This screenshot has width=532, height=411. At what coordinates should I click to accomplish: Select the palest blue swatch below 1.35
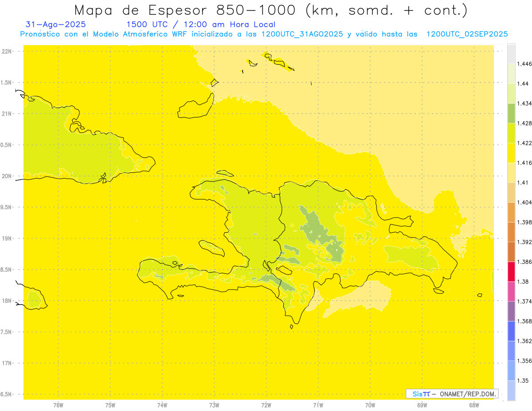[511, 391]
